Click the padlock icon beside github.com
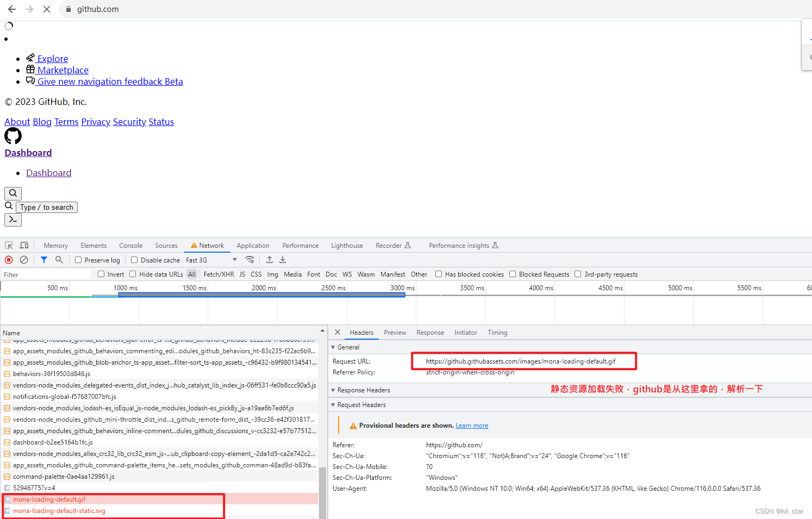 pos(68,9)
